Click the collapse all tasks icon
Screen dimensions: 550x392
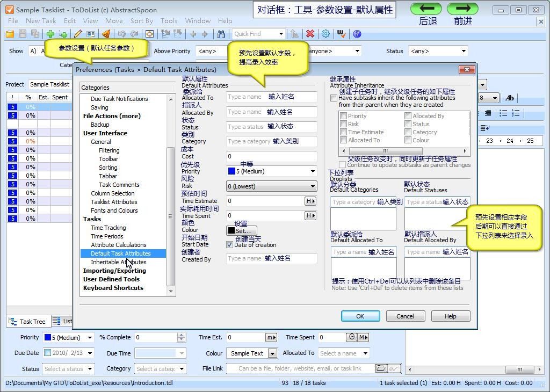[x=177, y=34]
